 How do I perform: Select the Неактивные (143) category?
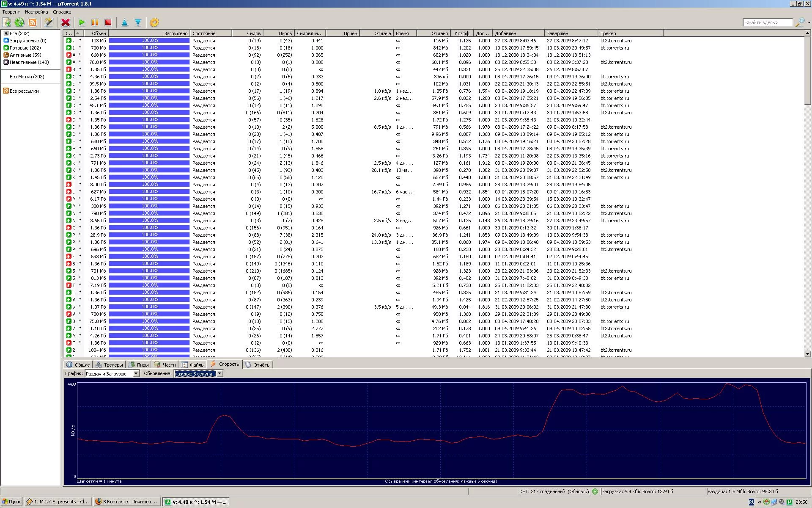coord(29,62)
